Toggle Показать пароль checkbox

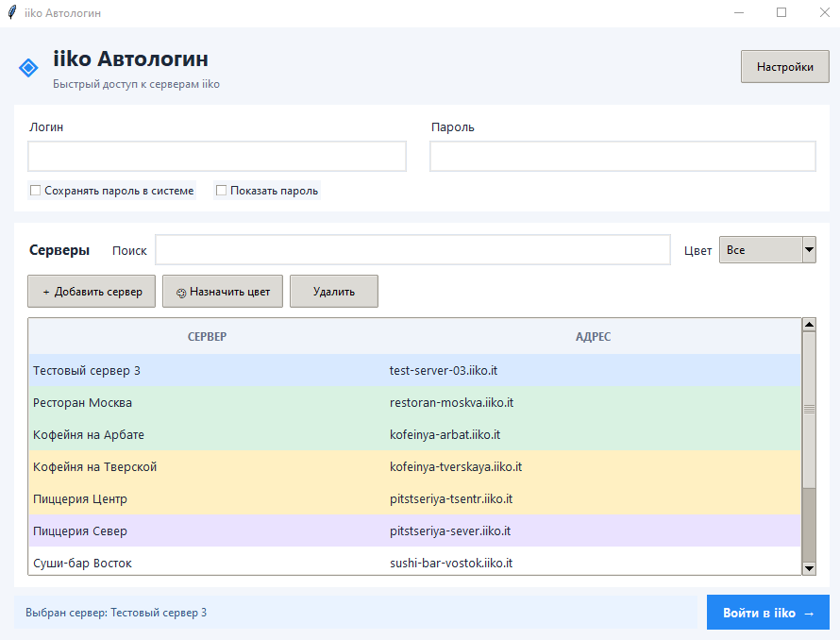tap(221, 191)
